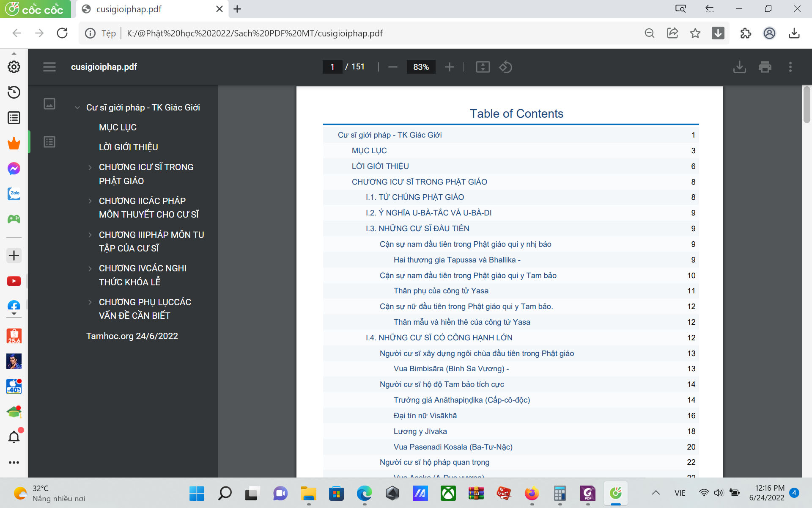812x508 pixels.
Task: Open File Explorer from taskbar
Action: click(x=308, y=493)
